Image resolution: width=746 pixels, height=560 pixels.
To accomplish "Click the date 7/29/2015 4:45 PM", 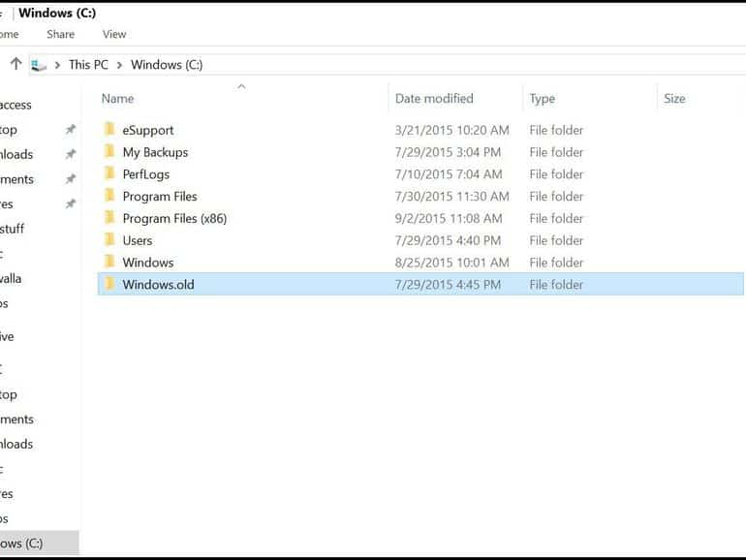I will point(448,285).
